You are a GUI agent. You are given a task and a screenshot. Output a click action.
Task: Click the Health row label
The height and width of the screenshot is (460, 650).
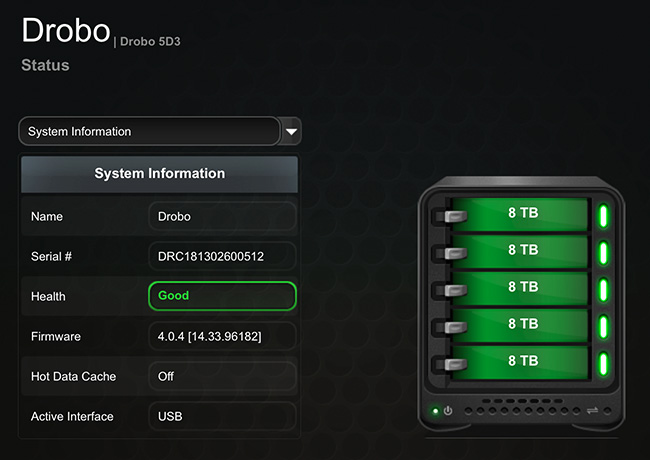[x=48, y=296]
